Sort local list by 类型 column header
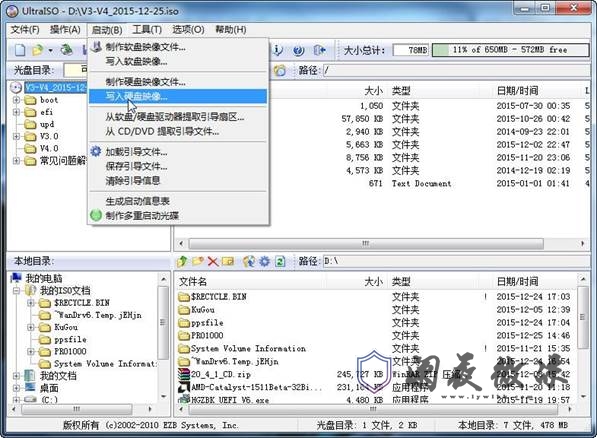The image size is (597, 438). pyautogui.click(x=401, y=281)
